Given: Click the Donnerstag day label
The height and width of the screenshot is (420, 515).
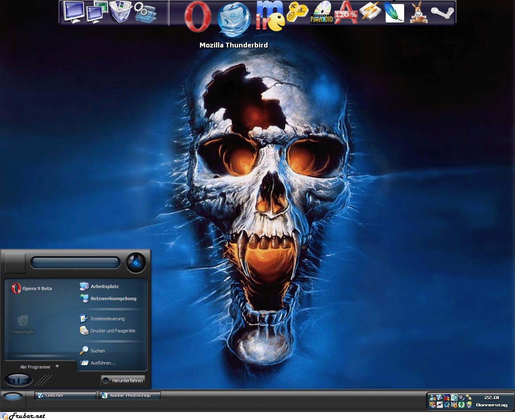Looking at the screenshot, I should [x=492, y=405].
